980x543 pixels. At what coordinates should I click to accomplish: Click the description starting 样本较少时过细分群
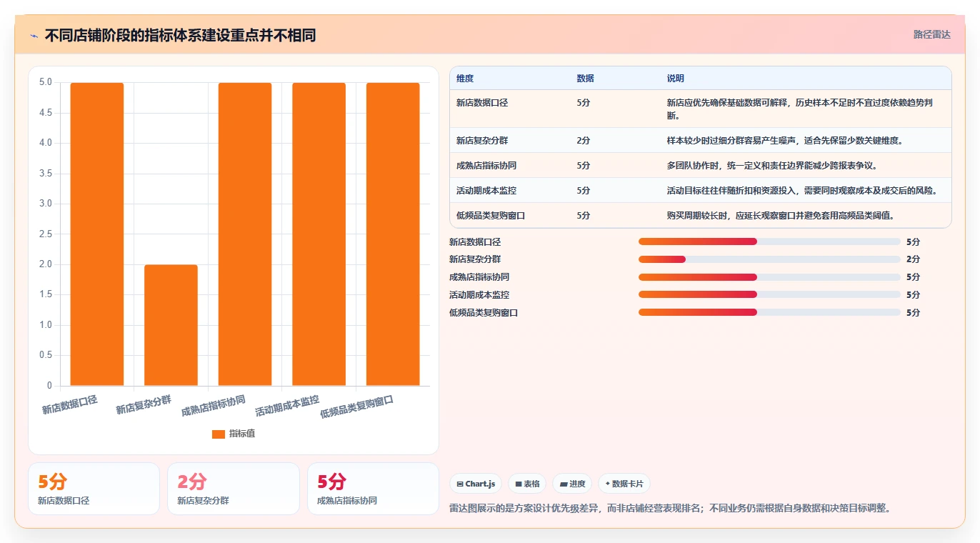[x=785, y=141]
